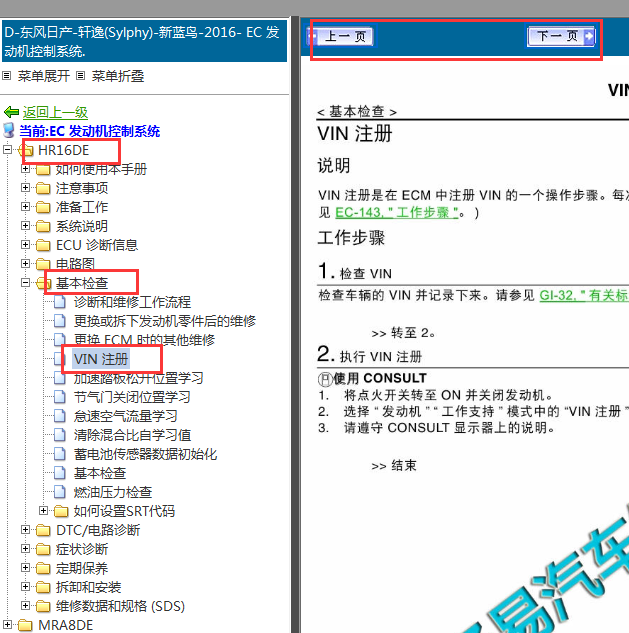629x633 pixels.
Task: Click the DTC/电路诊断 folder icon
Action: [x=43, y=530]
